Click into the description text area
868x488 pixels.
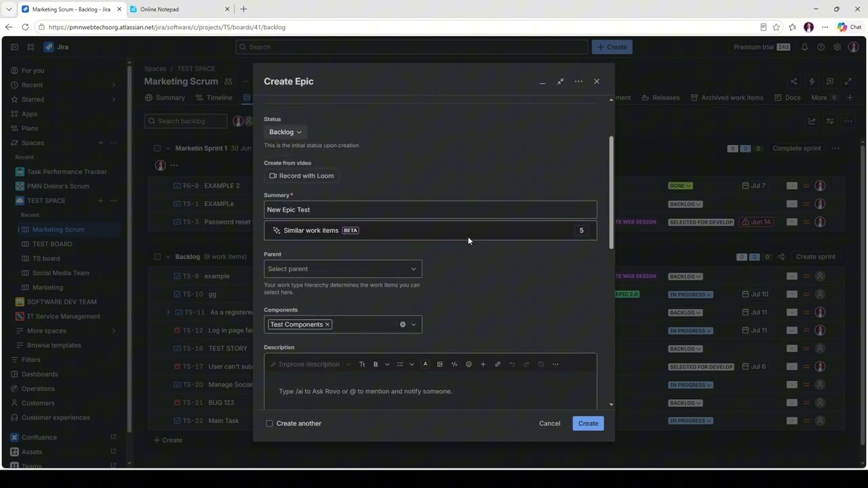pos(431,392)
